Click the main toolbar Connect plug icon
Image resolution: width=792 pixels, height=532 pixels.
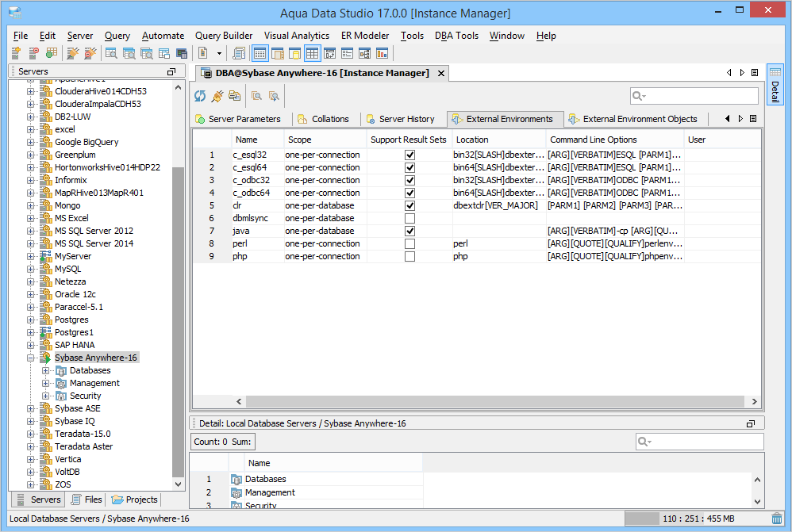[73, 53]
